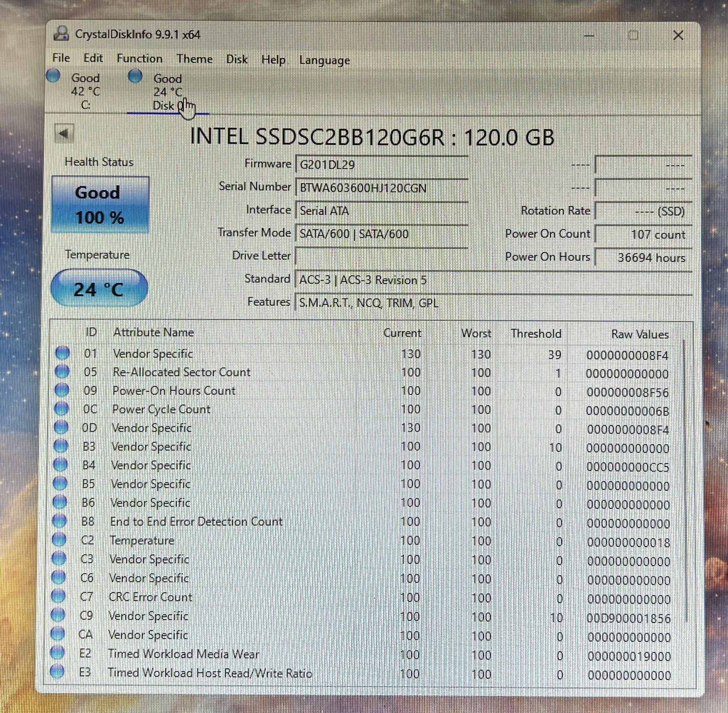Image resolution: width=728 pixels, height=713 pixels.
Task: Click the status orb of attribute 01
Action: (x=63, y=353)
